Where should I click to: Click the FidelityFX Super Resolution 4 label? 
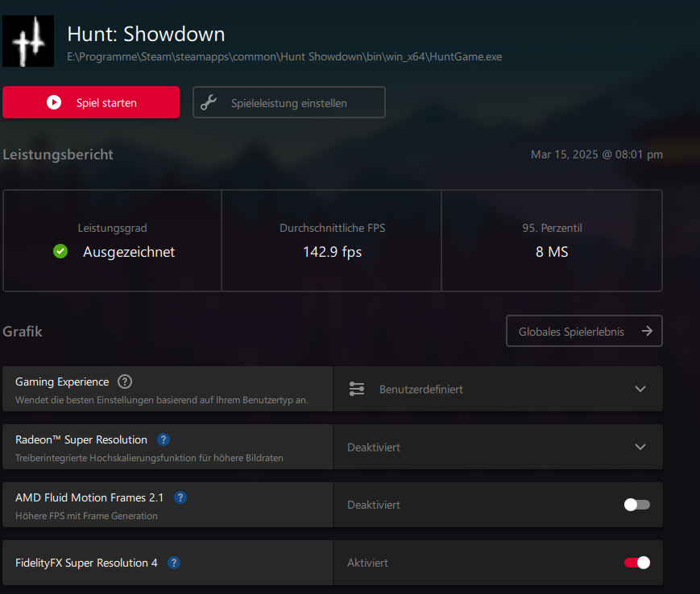(86, 563)
